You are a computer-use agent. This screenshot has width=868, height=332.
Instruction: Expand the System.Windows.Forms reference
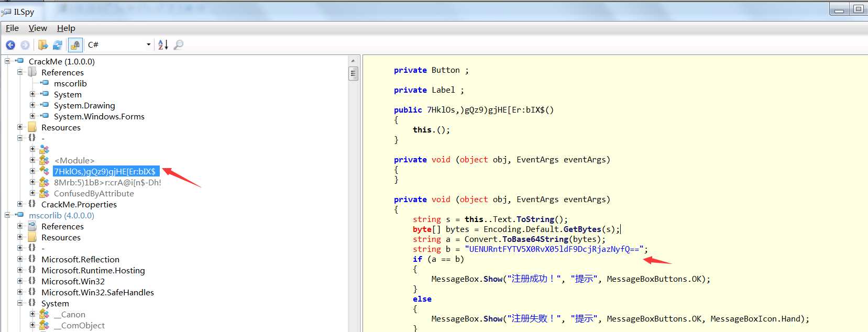tap(32, 116)
